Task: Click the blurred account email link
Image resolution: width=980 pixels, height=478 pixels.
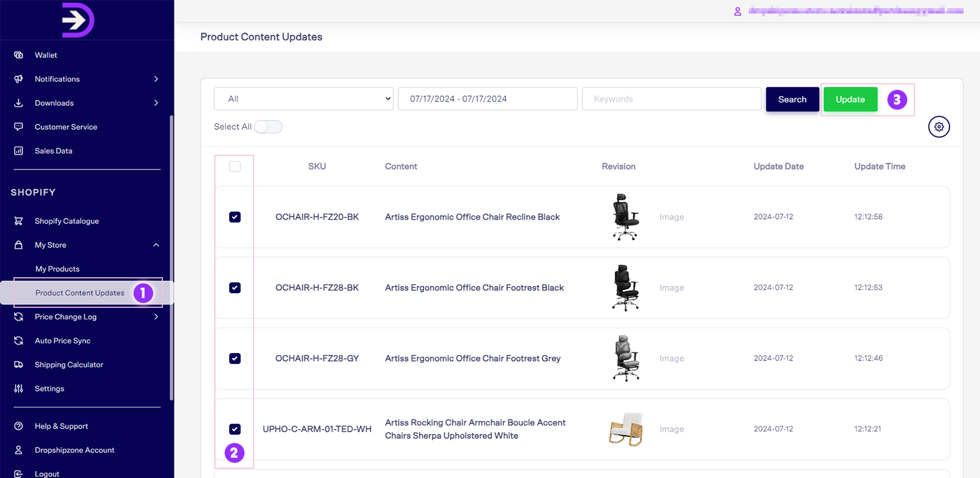Action: 856,11
